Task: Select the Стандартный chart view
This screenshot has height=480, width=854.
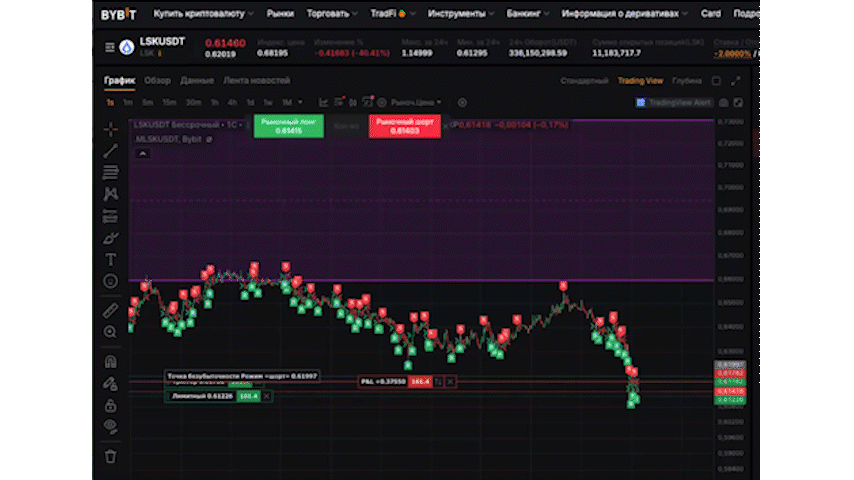Action: (584, 81)
